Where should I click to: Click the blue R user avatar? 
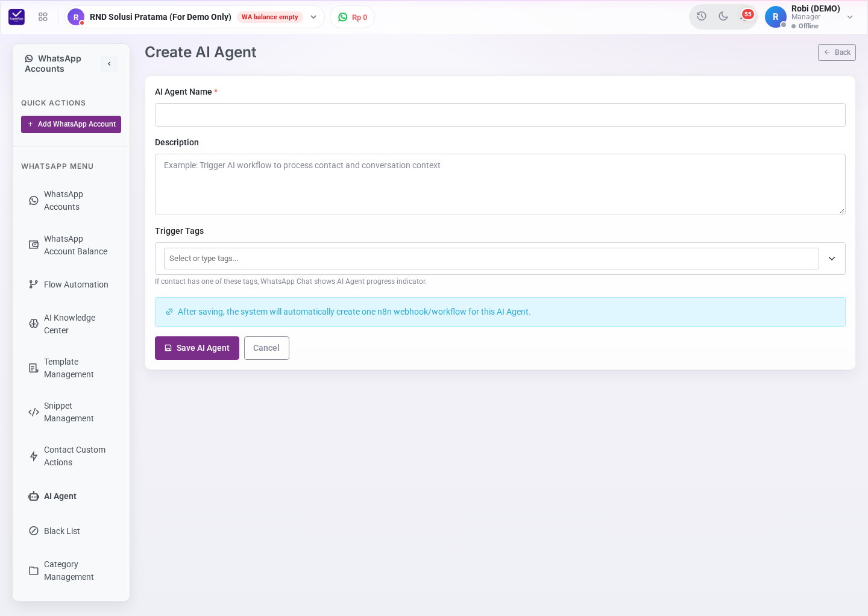(776, 17)
